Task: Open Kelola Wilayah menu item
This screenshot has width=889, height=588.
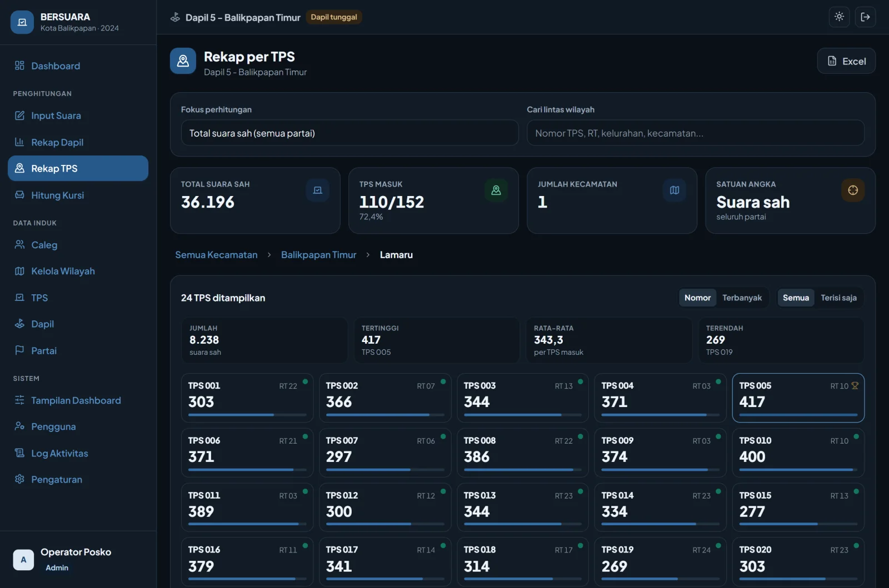Action: click(x=78, y=271)
